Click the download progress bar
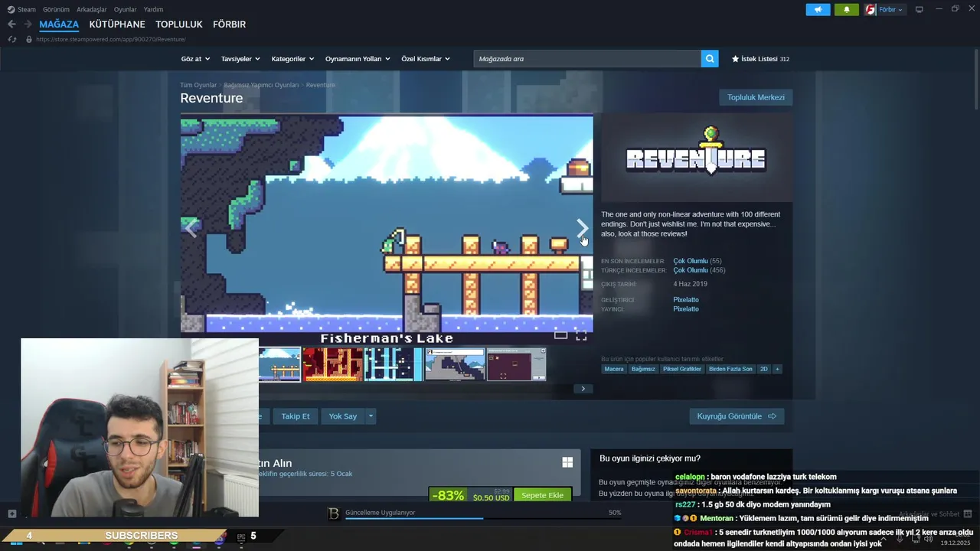This screenshot has width=980, height=551. pyautogui.click(x=483, y=518)
